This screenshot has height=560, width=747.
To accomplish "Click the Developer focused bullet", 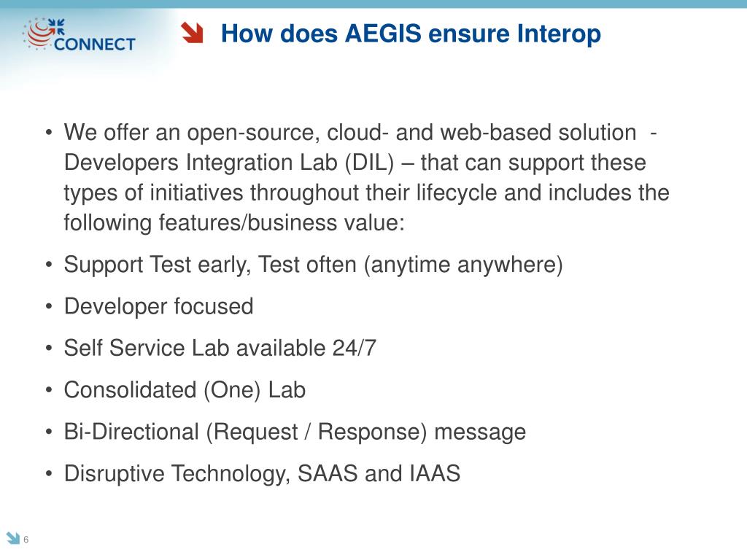I will (158, 306).
